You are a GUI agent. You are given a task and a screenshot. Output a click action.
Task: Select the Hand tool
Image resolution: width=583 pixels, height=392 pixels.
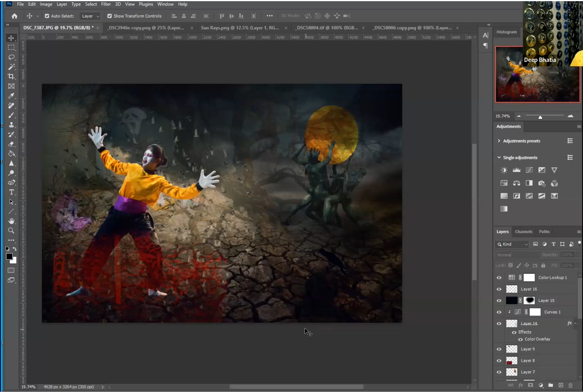[11, 221]
